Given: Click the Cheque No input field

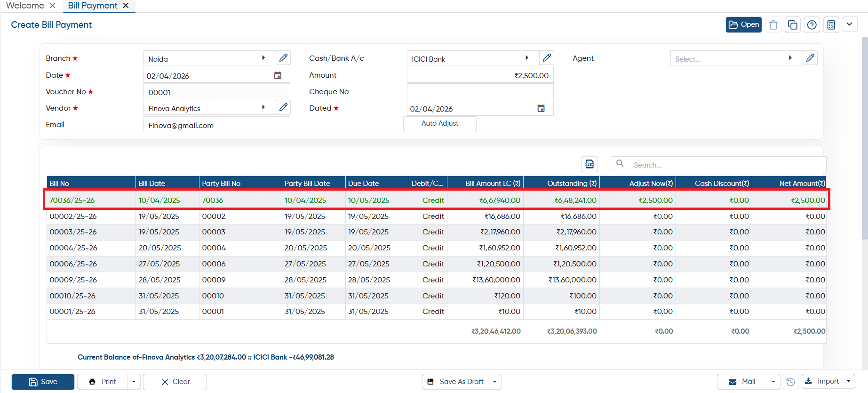Looking at the screenshot, I should pyautogui.click(x=480, y=91).
